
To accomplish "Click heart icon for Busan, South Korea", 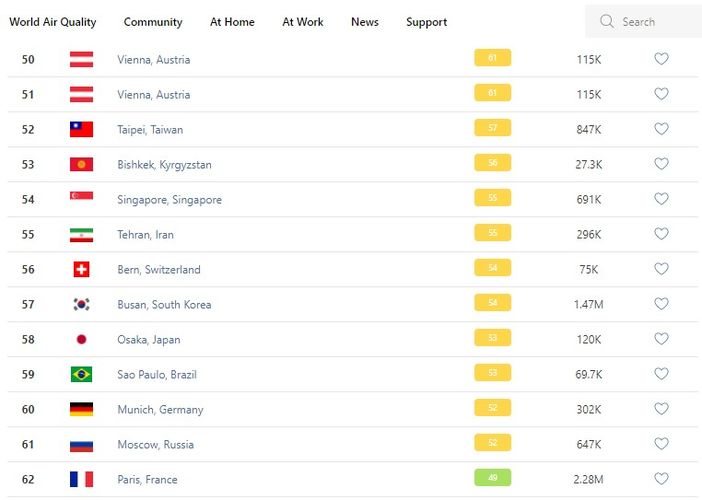I will coord(661,304).
